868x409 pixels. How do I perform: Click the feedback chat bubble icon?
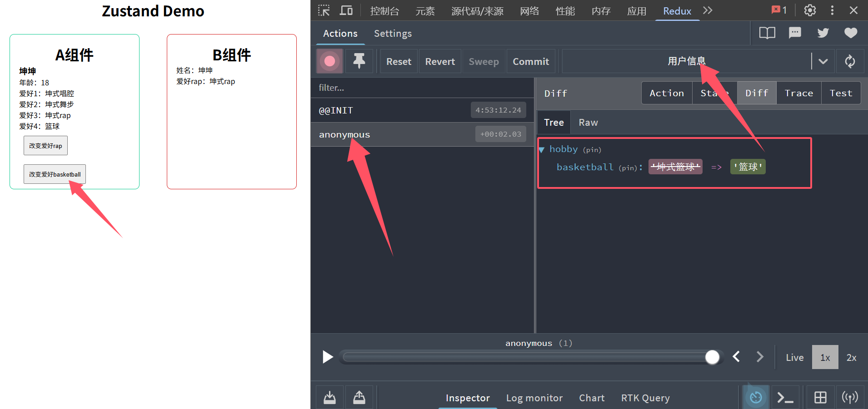point(795,33)
